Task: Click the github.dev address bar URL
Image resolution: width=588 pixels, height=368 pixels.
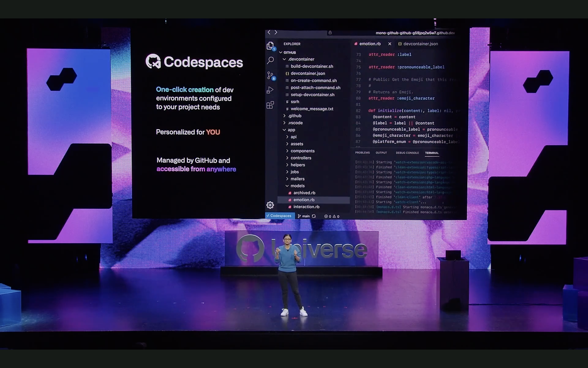Action: tap(415, 33)
